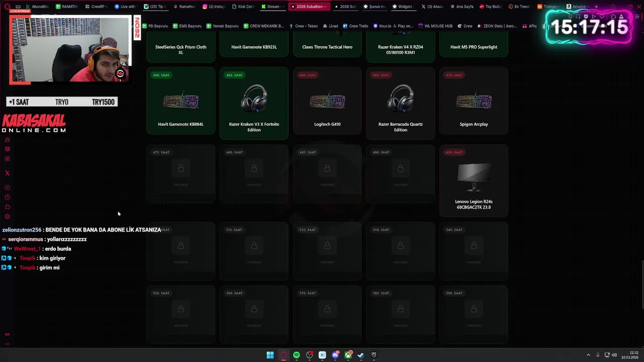This screenshot has width=644, height=362.
Task: Open the Crew Trello bookmark
Action: [356, 26]
